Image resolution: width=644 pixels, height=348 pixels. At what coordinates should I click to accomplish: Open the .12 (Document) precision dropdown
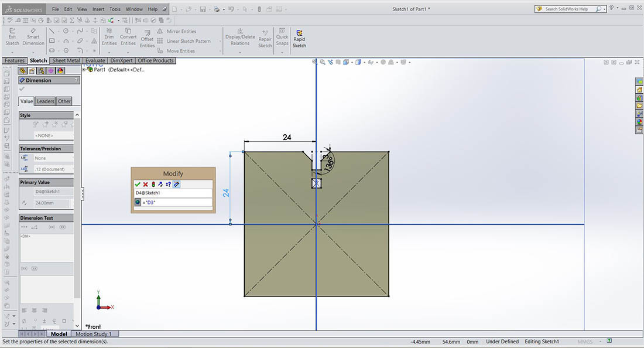coord(53,169)
